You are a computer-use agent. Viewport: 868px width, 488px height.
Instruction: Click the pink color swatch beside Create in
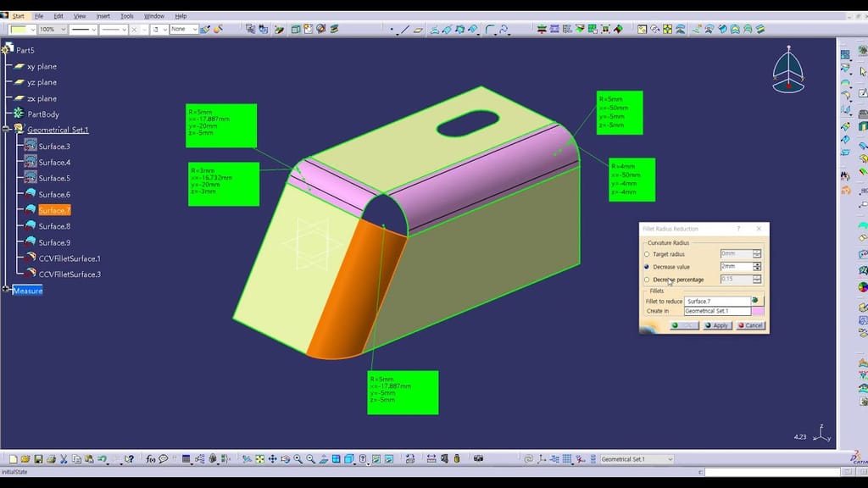tap(758, 311)
